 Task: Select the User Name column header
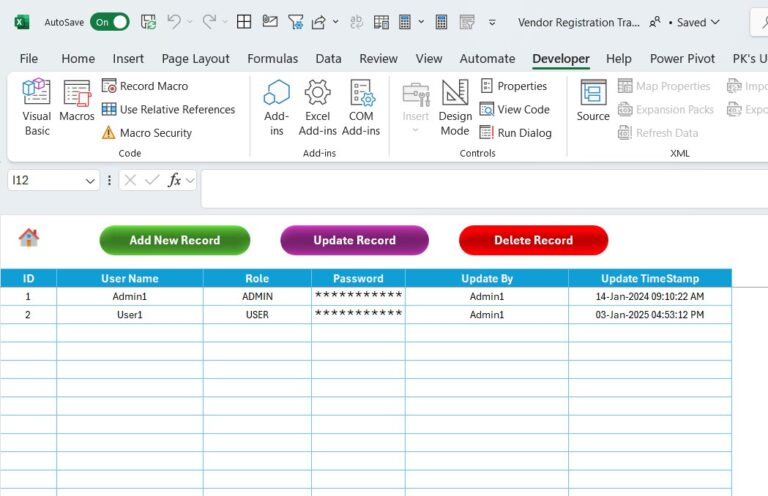click(x=130, y=279)
